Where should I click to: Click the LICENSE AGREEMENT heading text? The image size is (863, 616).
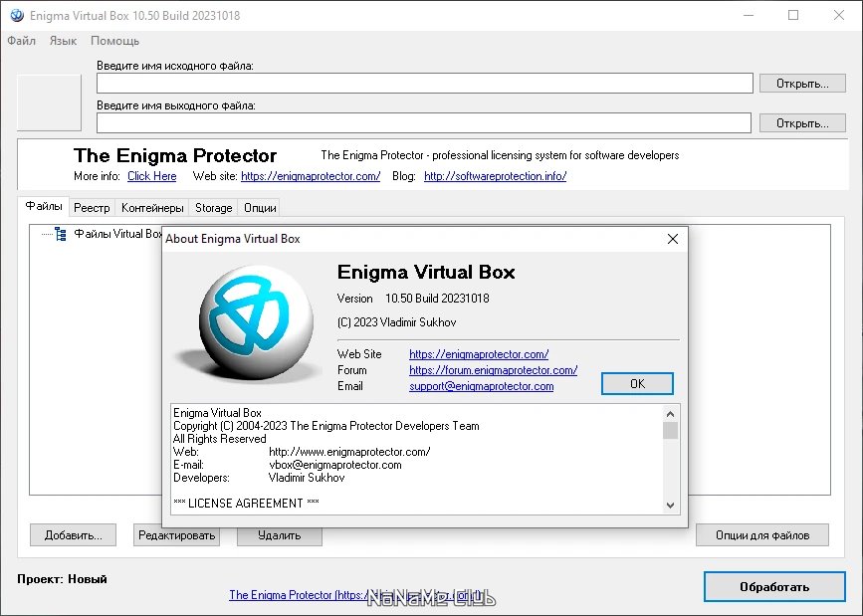coord(246,504)
